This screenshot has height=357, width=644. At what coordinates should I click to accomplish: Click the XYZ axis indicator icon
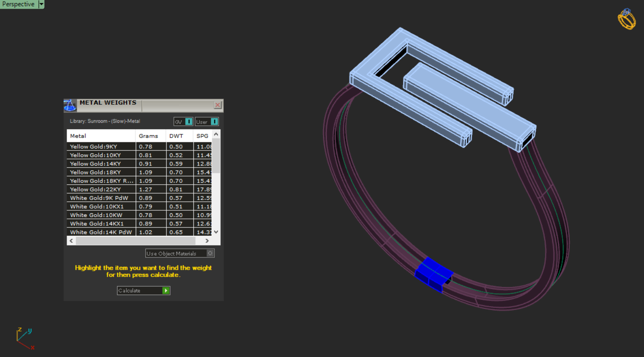coord(24,339)
